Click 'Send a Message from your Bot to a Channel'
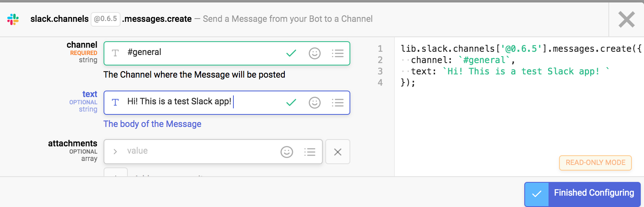Screen dimensions: 644x207 (288, 19)
